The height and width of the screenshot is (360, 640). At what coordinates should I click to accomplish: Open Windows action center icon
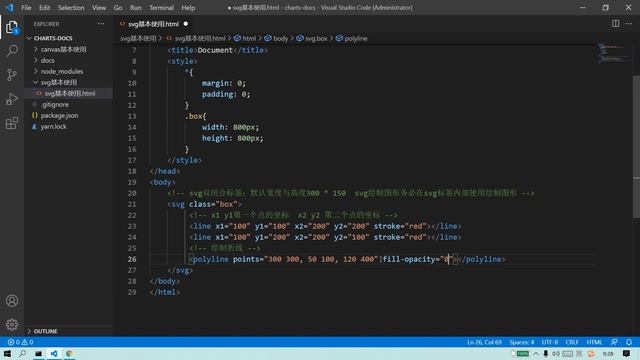627,354
